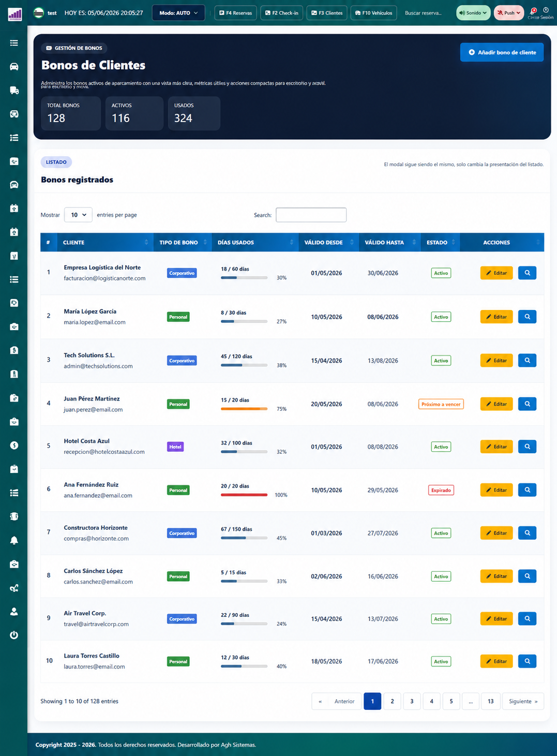The height and width of the screenshot is (756, 557).
Task: Focus the table Search input field
Action: 311,215
